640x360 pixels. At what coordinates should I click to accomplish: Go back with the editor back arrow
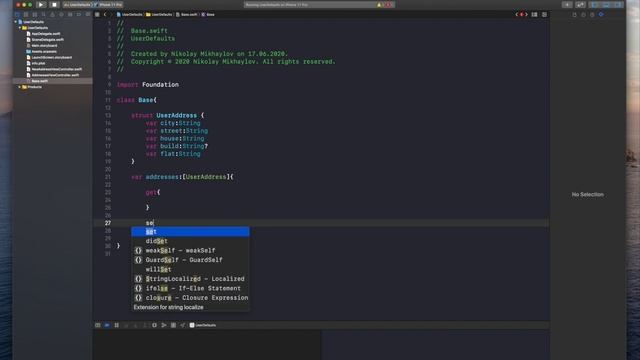pyautogui.click(x=105, y=14)
